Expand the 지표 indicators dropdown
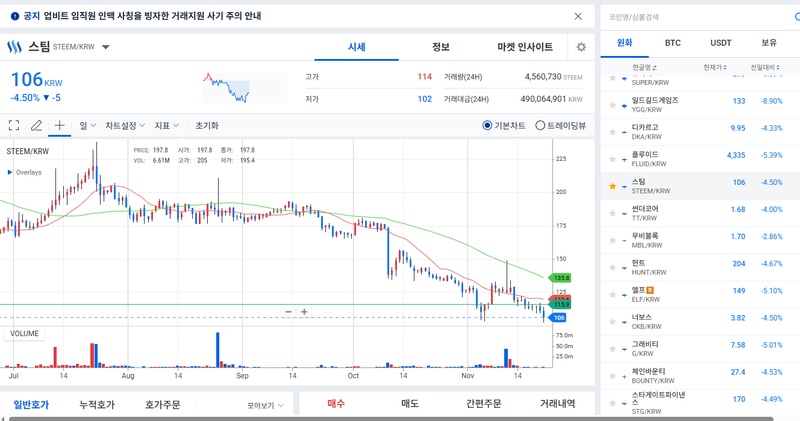The image size is (800, 421). tap(167, 126)
